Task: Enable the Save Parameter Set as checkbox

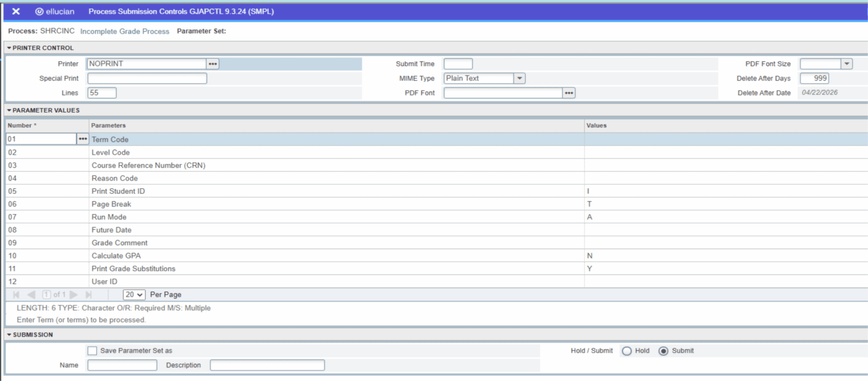Action: tap(92, 351)
